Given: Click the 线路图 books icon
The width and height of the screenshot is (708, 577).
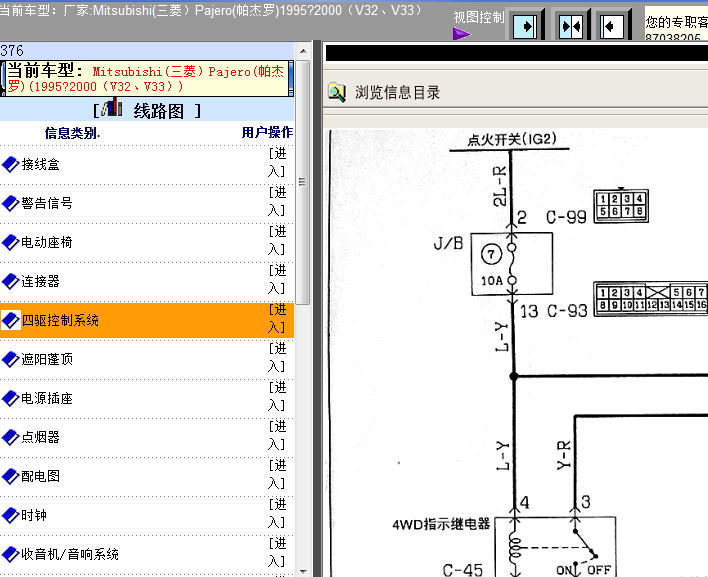Looking at the screenshot, I should coord(112,108).
